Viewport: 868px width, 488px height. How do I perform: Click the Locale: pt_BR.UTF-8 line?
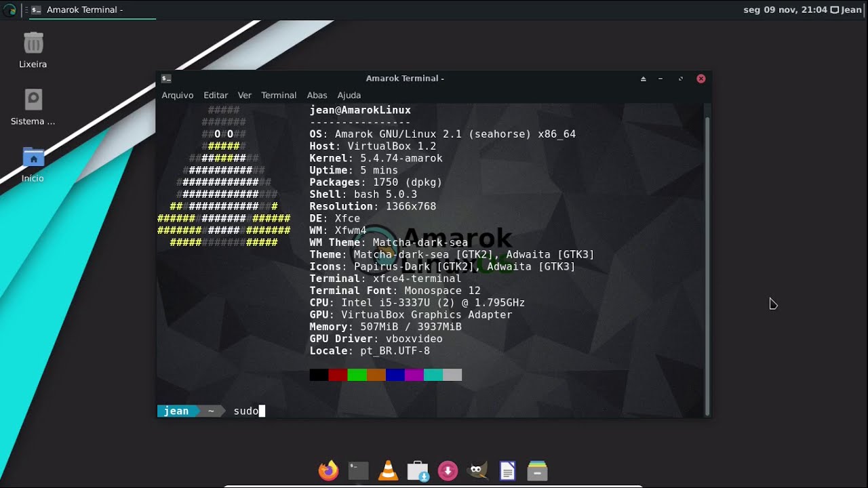click(370, 351)
